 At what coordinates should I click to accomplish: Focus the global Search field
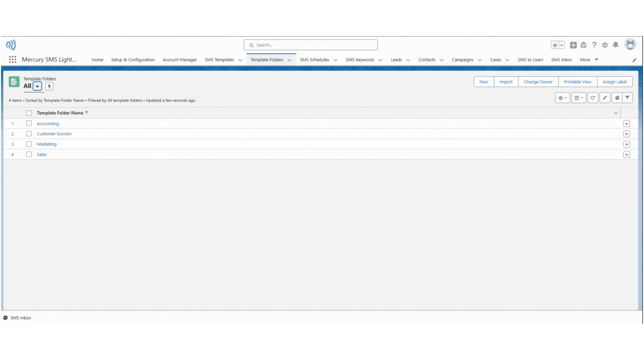click(311, 45)
